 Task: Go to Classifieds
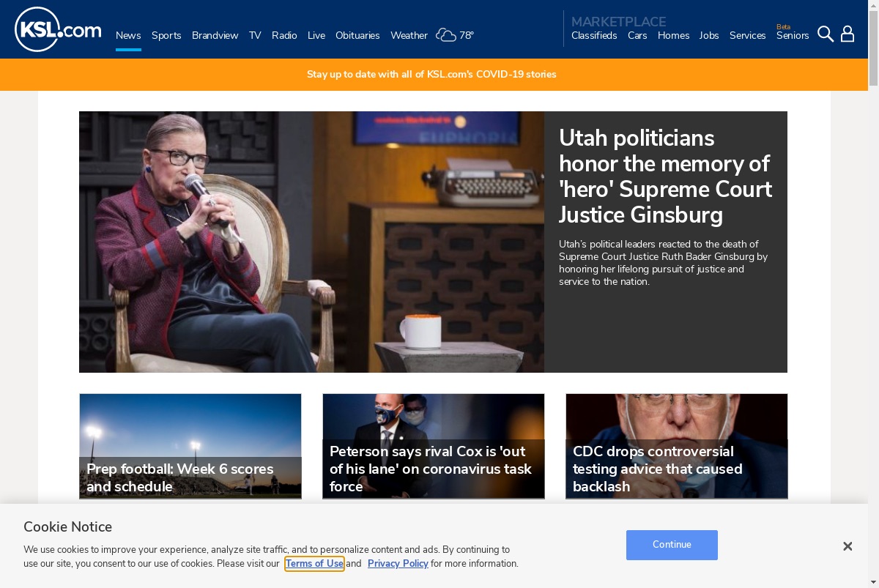tap(594, 35)
